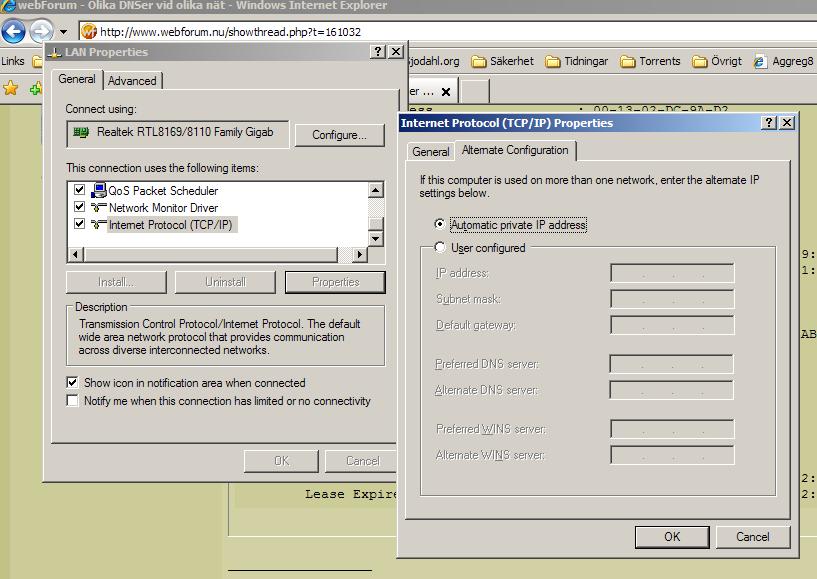Click the webforum.nu site icon in the address bar
This screenshot has height=579, width=817.
point(89,31)
